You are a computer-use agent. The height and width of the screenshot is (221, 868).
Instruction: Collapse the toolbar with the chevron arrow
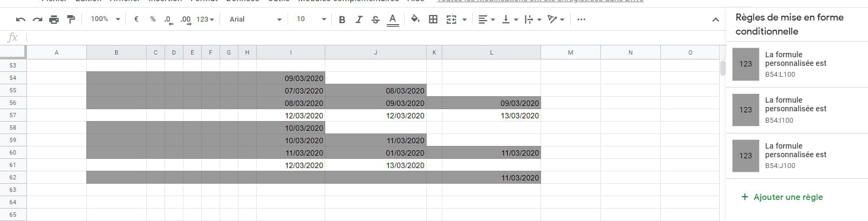coord(715,20)
